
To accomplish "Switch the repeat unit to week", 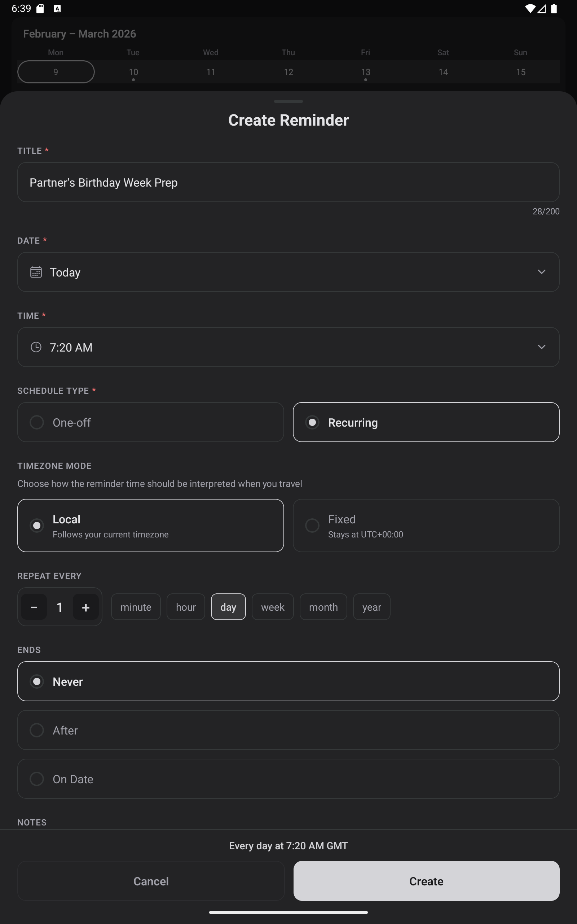I will click(273, 607).
